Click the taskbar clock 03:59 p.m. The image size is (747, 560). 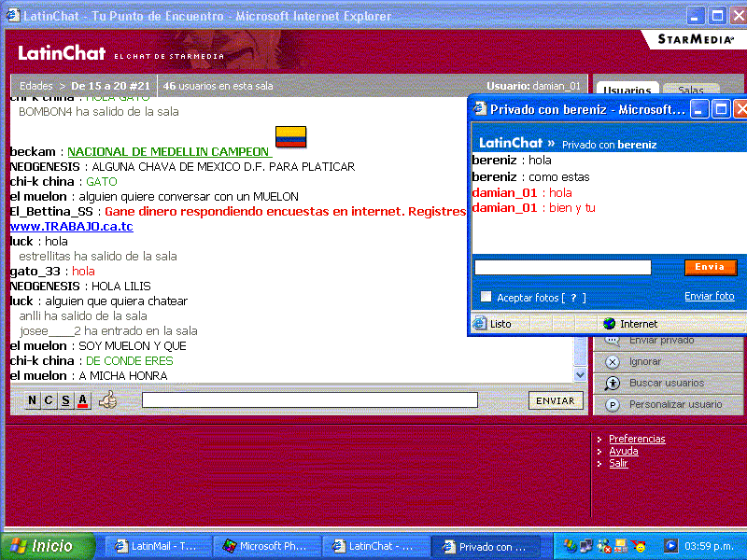coord(709,546)
